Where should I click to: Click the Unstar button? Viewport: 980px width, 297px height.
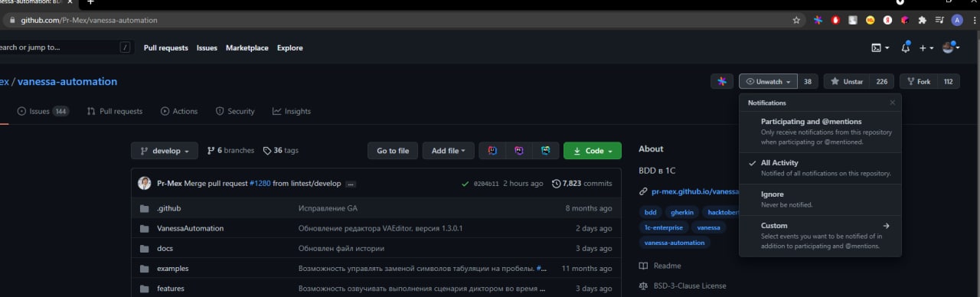(x=847, y=82)
